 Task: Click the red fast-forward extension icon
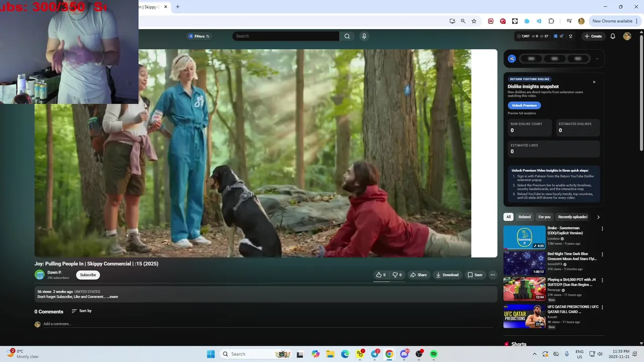[x=491, y=21]
